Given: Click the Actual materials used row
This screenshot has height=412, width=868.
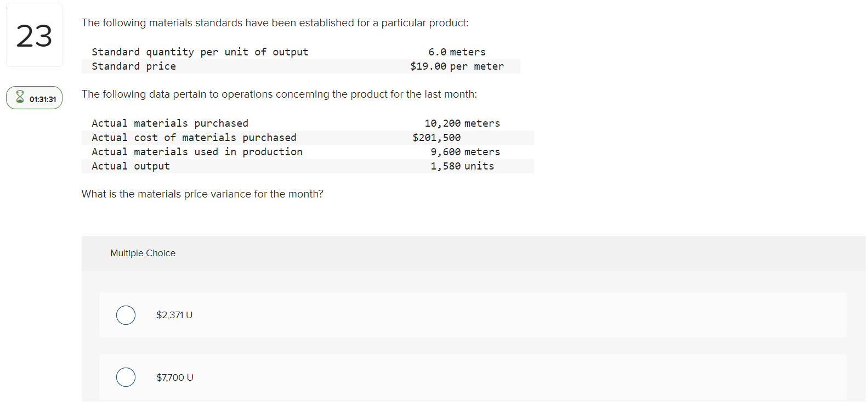Looking at the screenshot, I should tap(307, 151).
